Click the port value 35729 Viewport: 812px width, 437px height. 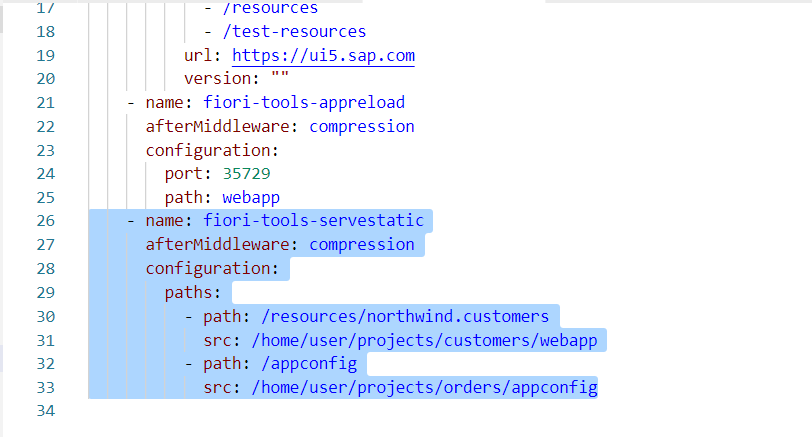[246, 173]
